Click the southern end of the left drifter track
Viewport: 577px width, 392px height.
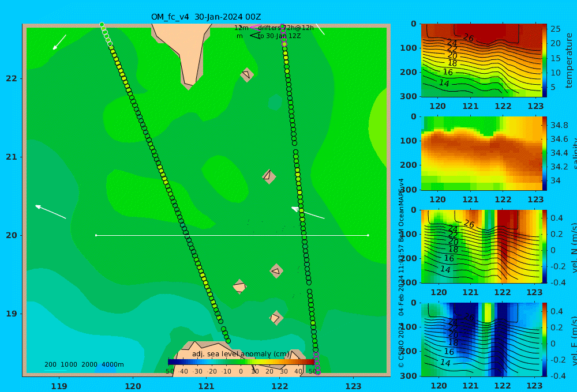click(228, 341)
